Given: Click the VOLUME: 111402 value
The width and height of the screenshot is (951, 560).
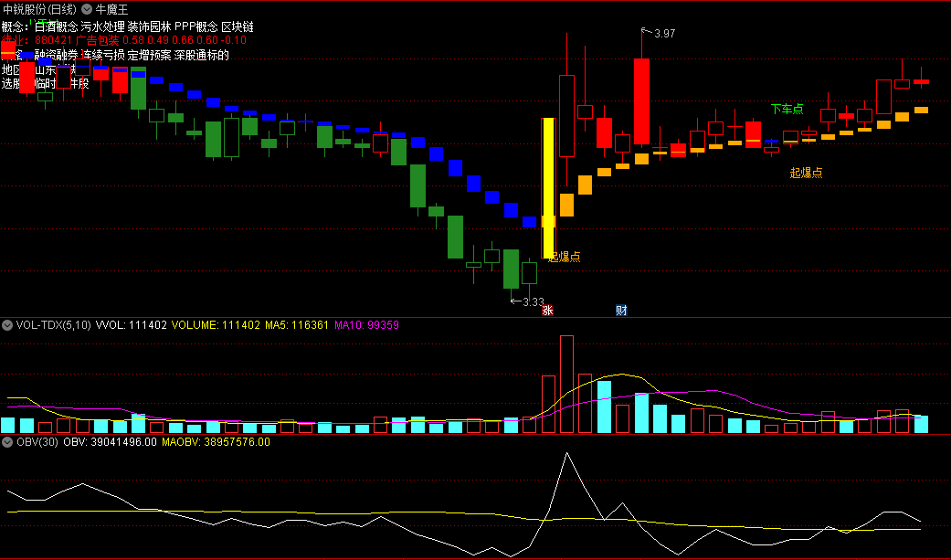Looking at the screenshot, I should tap(216, 325).
